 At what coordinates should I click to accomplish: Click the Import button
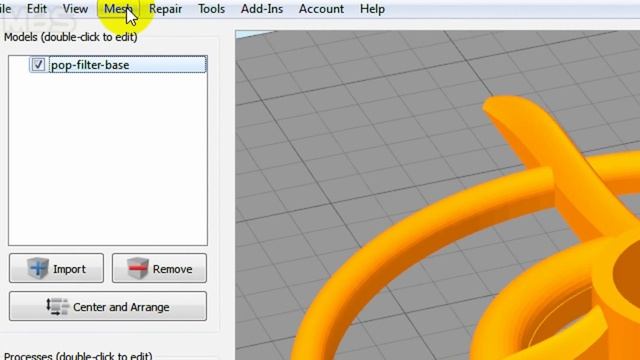(x=56, y=268)
